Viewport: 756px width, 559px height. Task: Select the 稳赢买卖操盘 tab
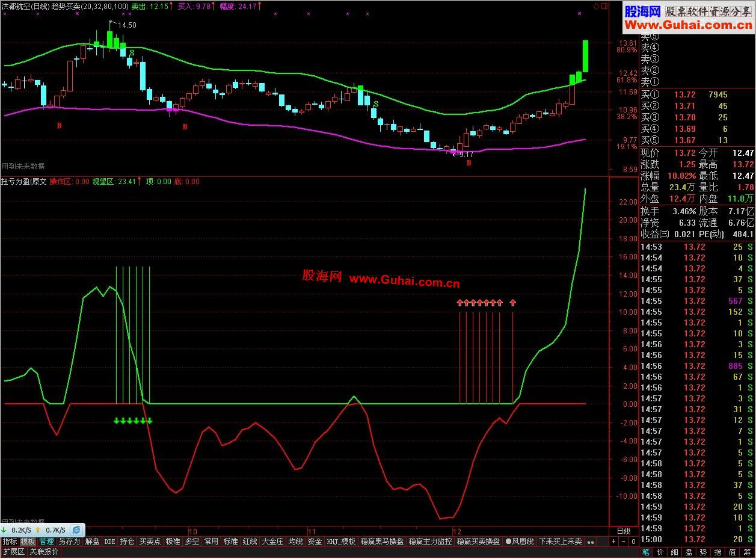(x=478, y=542)
